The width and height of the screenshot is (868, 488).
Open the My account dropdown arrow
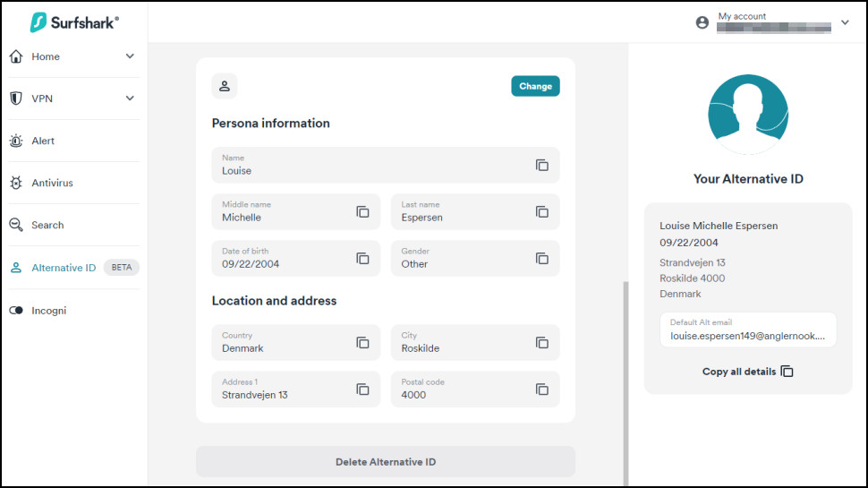point(845,22)
